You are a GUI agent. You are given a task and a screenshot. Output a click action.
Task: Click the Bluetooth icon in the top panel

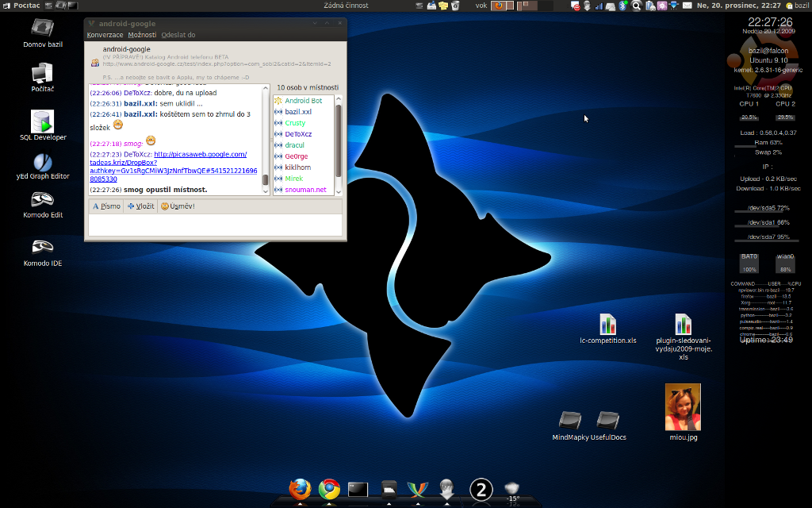(624, 6)
